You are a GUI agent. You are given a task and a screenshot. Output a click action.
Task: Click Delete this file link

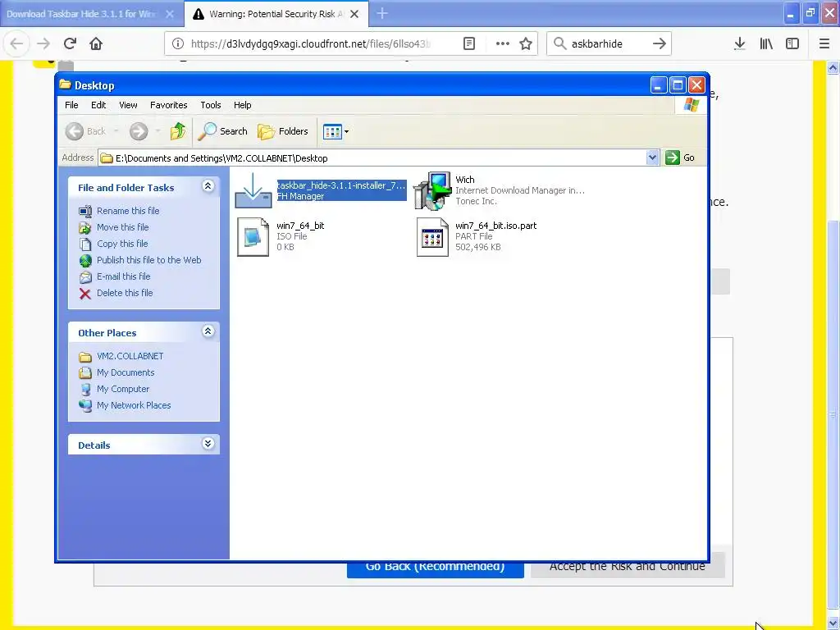click(125, 293)
